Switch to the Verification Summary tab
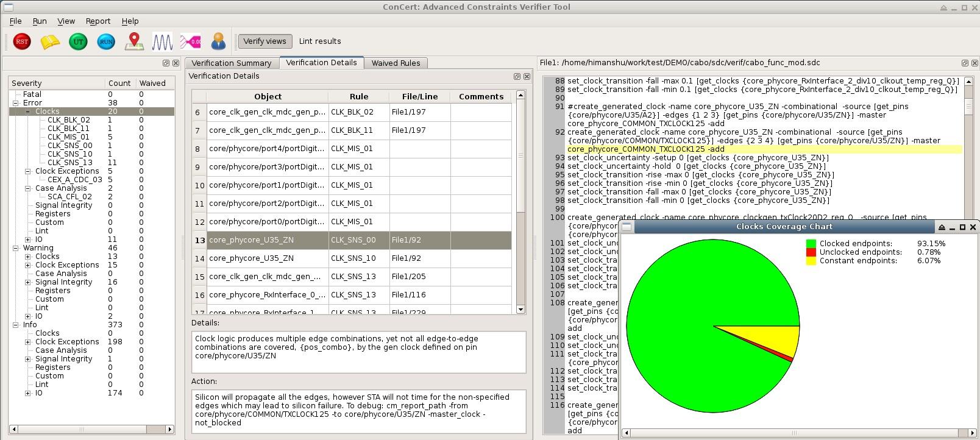This screenshot has height=440, width=980. (231, 63)
